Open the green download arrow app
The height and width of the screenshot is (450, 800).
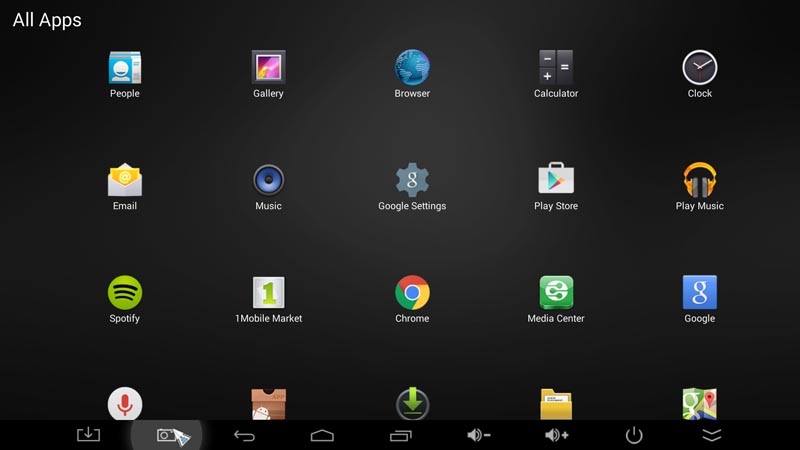coord(412,404)
